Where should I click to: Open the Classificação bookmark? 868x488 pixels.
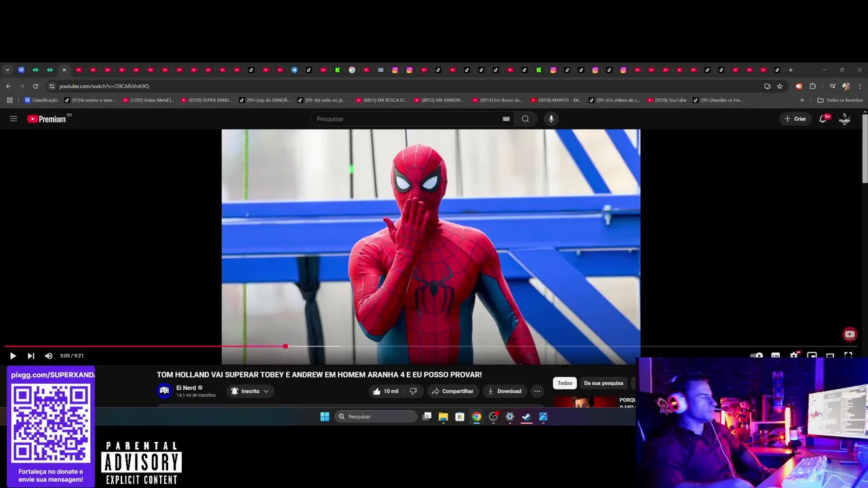point(41,100)
